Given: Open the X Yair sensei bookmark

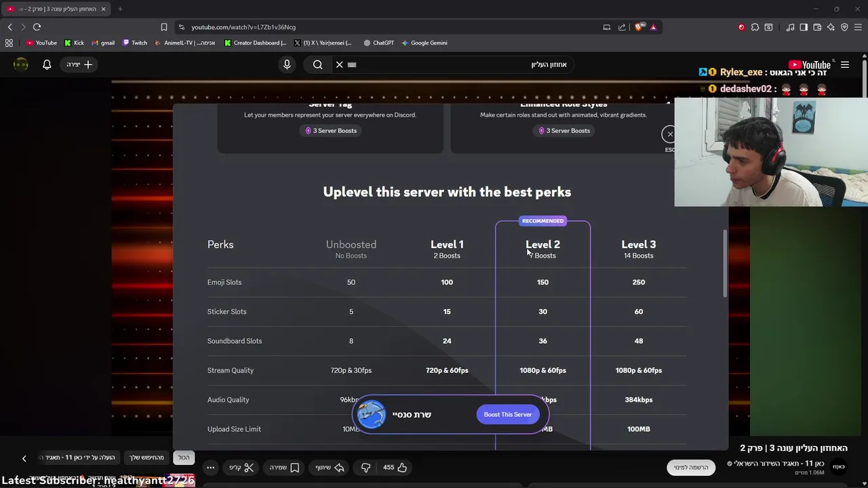Looking at the screenshot, I should [x=323, y=43].
